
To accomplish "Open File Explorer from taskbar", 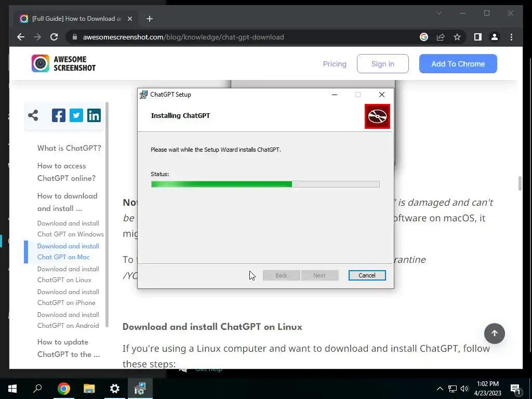I will point(89,389).
